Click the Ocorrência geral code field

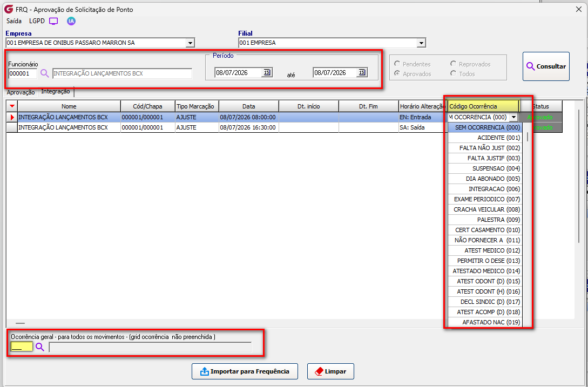tap(22, 347)
